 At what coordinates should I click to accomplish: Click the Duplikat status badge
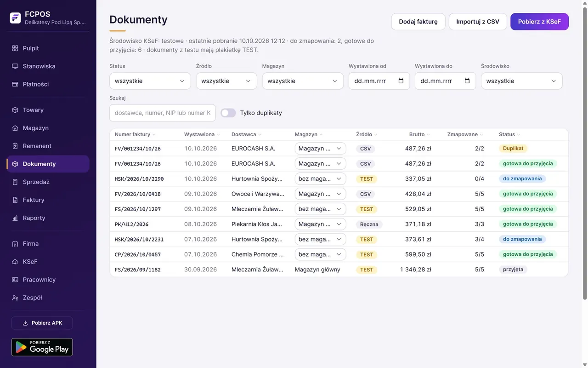(513, 148)
